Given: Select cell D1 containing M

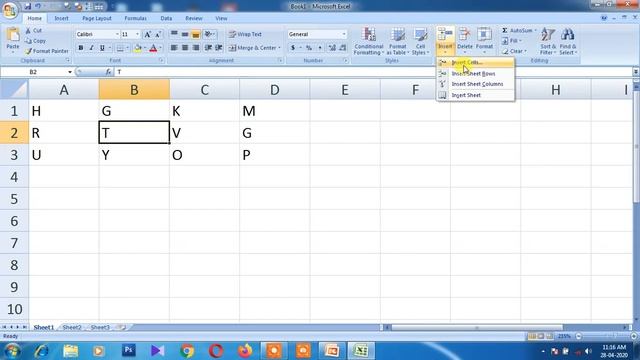Looking at the screenshot, I should [275, 111].
